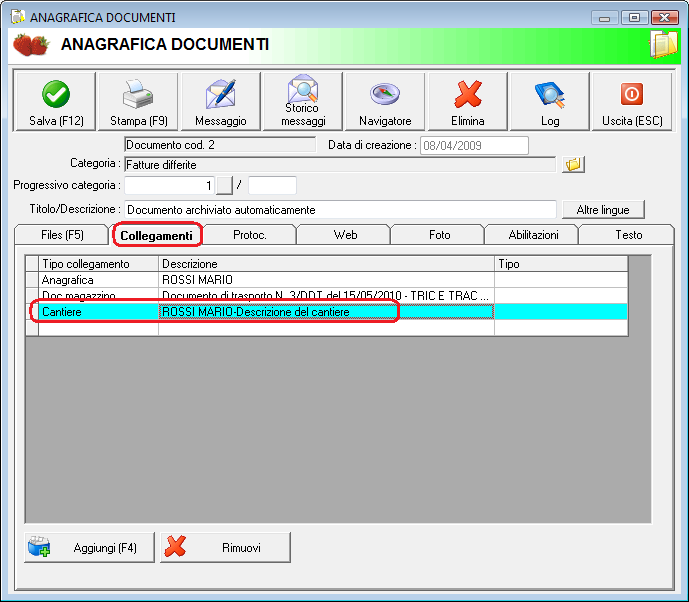
Task: Click the Tipo column header
Action: 561,264
